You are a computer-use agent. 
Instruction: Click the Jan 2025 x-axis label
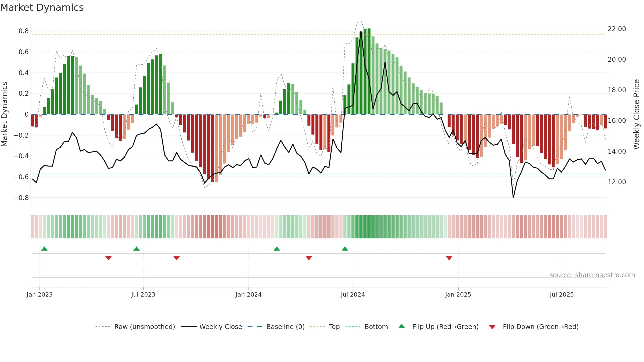coord(458,294)
